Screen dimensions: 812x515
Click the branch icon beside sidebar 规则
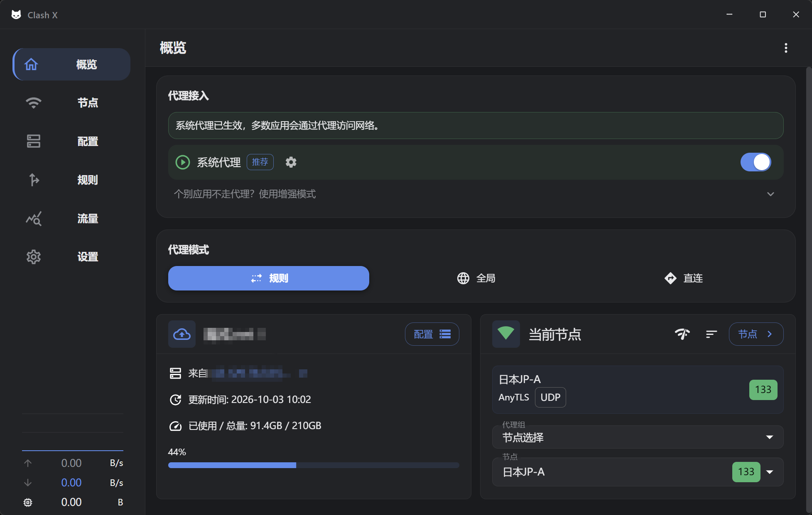[34, 180]
